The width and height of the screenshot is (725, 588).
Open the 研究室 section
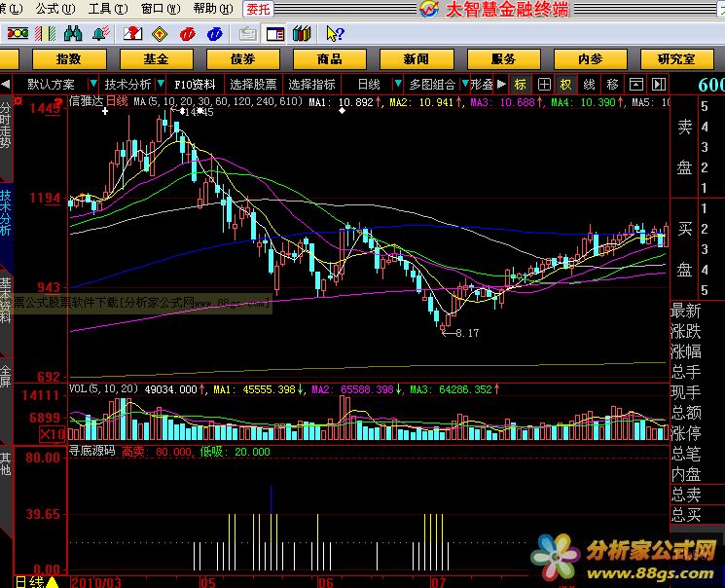(677, 59)
